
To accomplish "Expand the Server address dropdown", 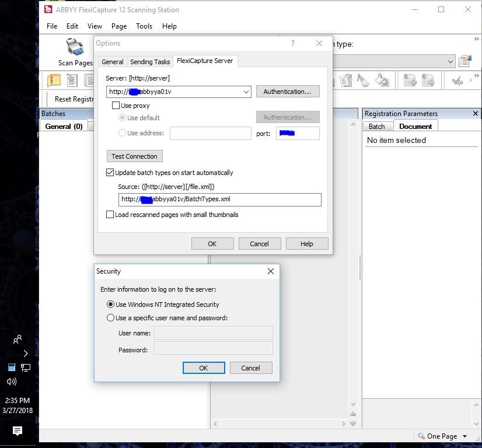I will click(x=246, y=92).
